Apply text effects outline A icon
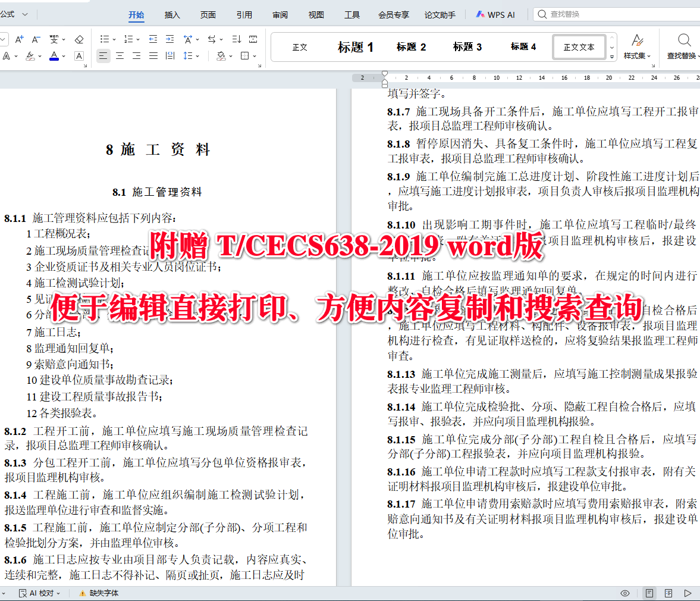The image size is (700, 601). pos(7,56)
